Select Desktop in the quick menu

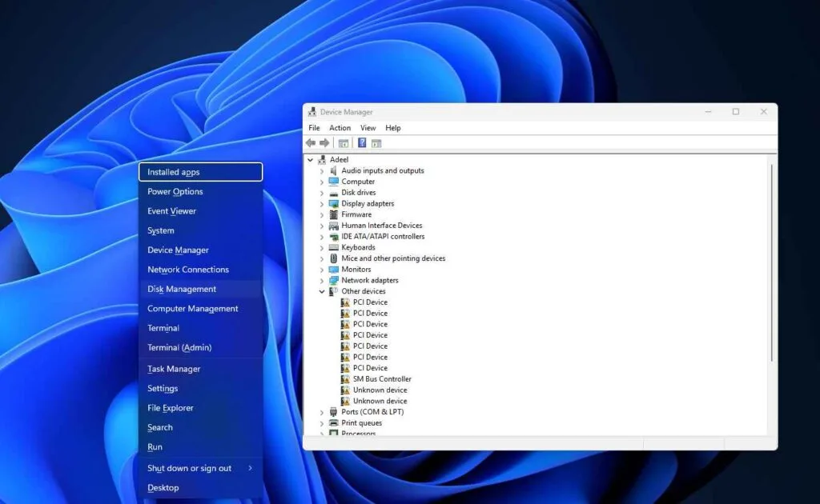pos(201,488)
